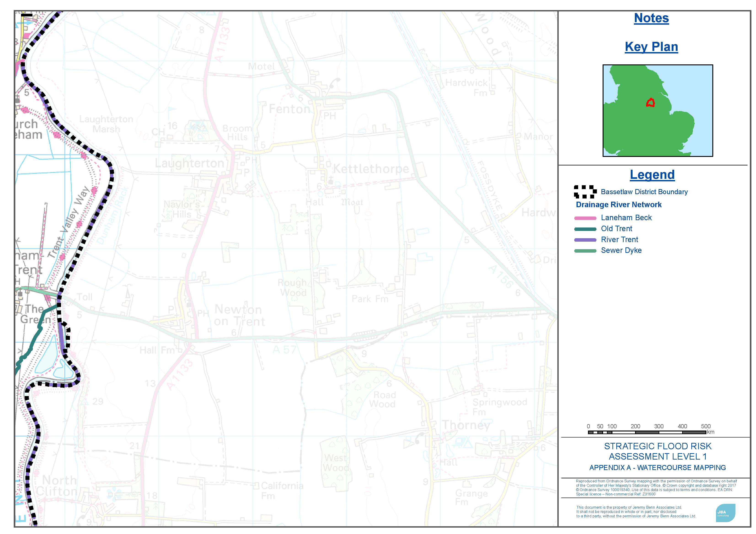This screenshot has width=756, height=534.
Task: Click the 'Old Trent' legend label
Action: [x=616, y=229]
